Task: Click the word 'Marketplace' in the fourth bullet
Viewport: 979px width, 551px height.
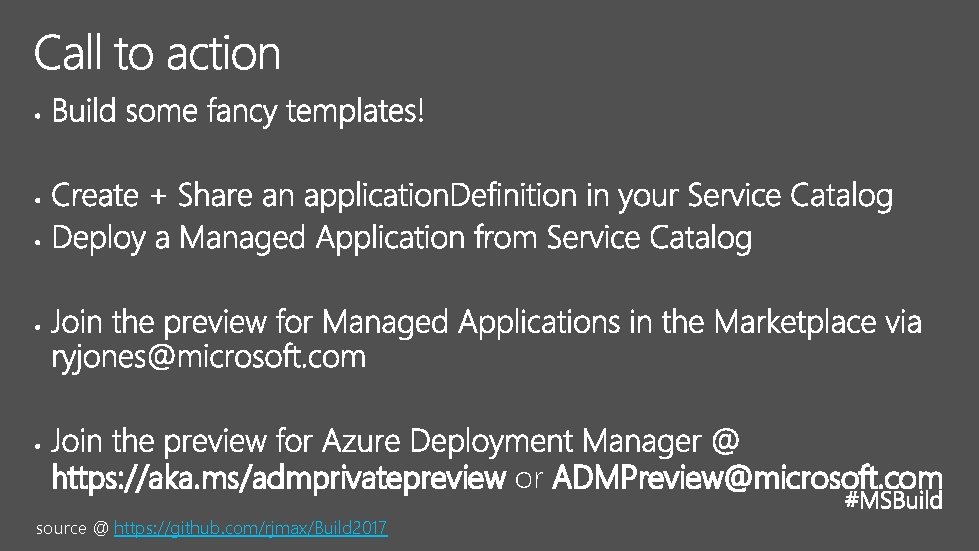Action: pyautogui.click(x=795, y=323)
